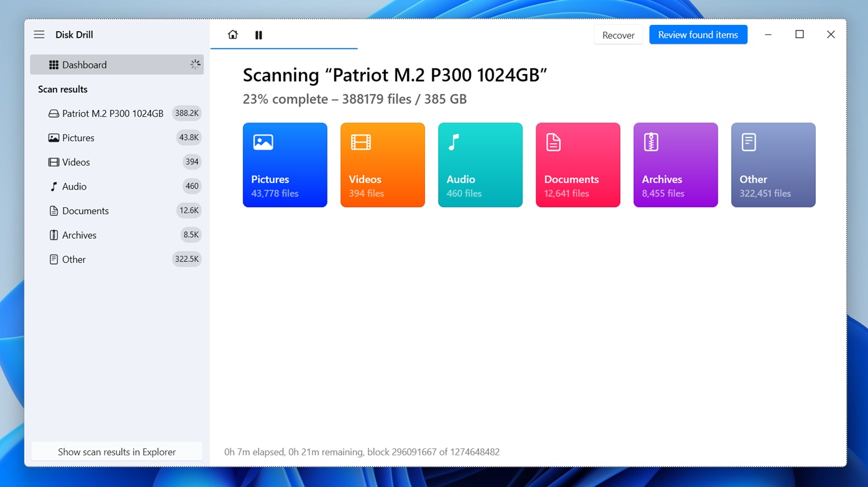Open the Other files card
868x487 pixels.
773,165
